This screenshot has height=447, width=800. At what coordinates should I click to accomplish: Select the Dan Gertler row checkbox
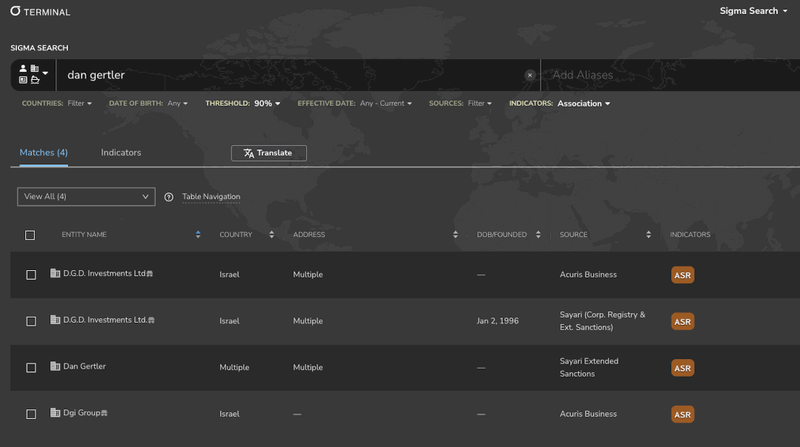pyautogui.click(x=31, y=368)
